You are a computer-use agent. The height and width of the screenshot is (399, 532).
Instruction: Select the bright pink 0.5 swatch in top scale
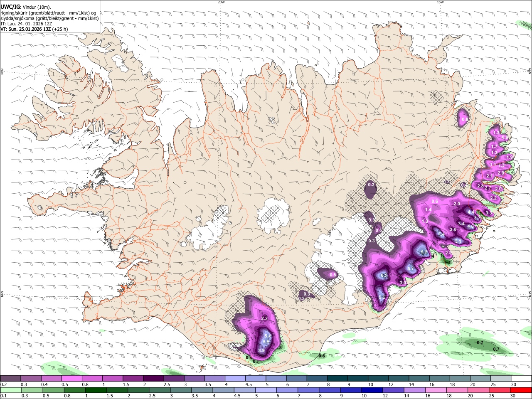coord(72,378)
